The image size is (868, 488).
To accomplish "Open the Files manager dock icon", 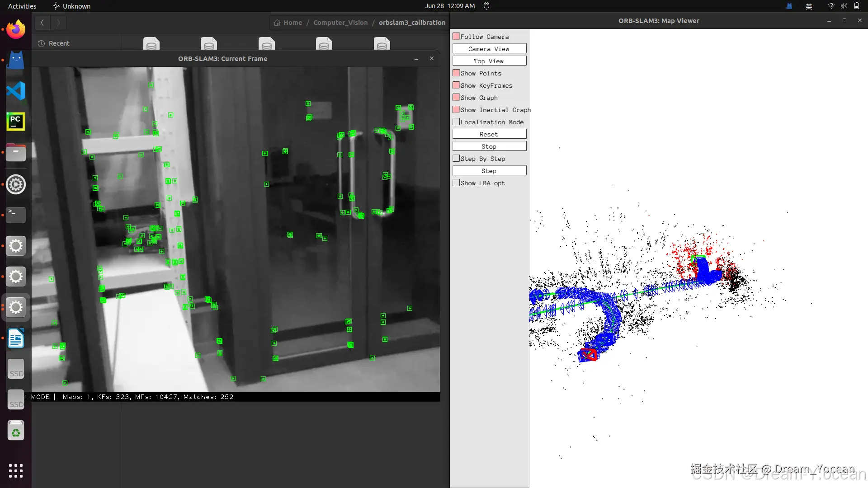I will pyautogui.click(x=16, y=153).
